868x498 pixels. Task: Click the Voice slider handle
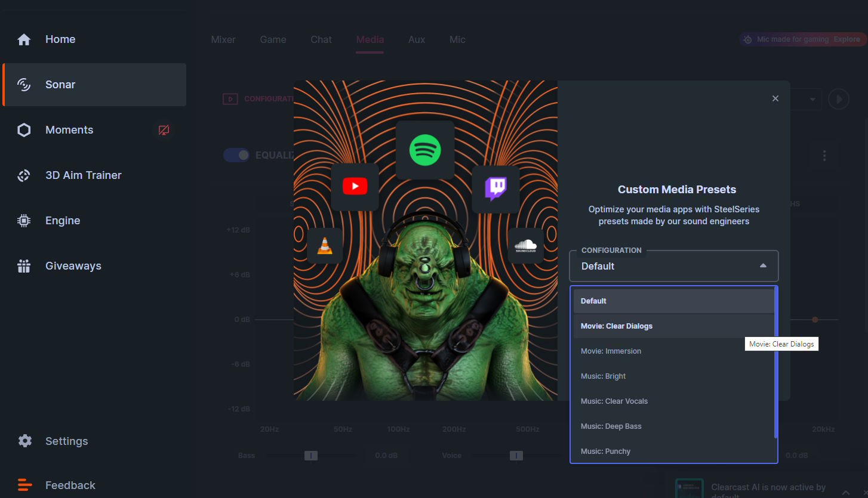pos(516,456)
